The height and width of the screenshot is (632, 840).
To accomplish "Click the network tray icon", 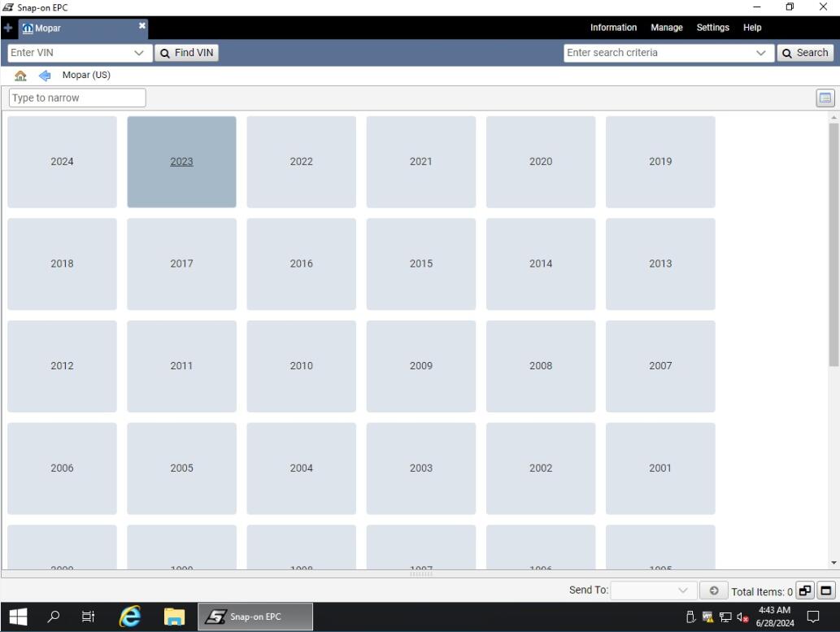I will click(x=725, y=617).
